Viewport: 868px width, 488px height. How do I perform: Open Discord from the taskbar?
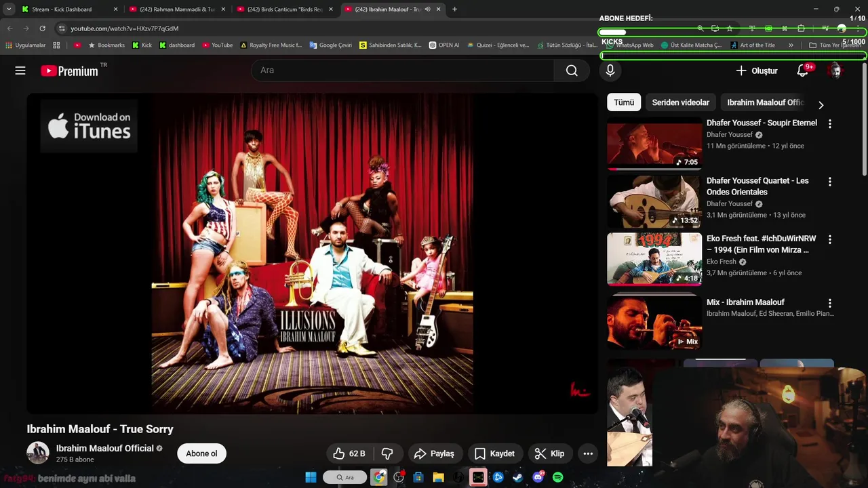(x=538, y=477)
